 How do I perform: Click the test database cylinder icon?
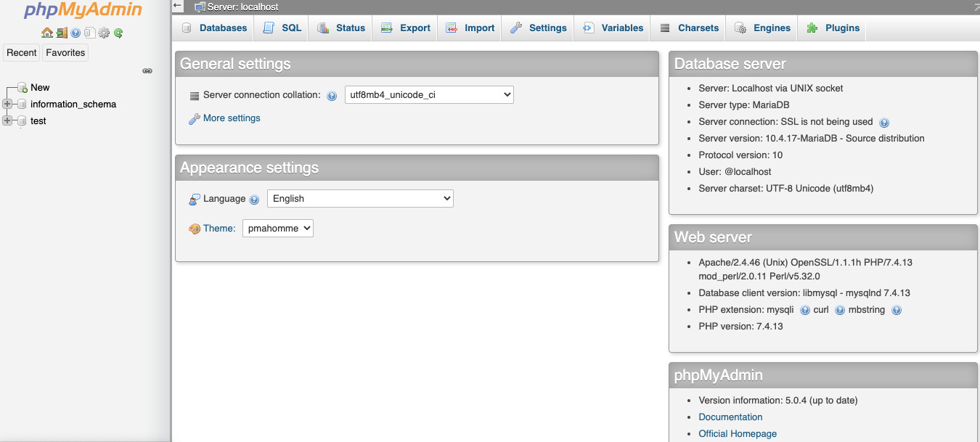pyautogui.click(x=22, y=121)
